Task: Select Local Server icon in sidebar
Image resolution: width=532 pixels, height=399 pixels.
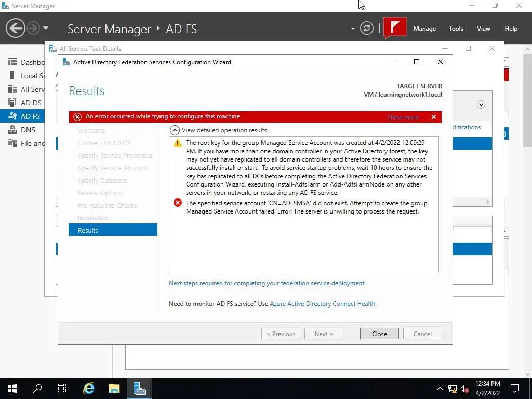Action: (12, 75)
